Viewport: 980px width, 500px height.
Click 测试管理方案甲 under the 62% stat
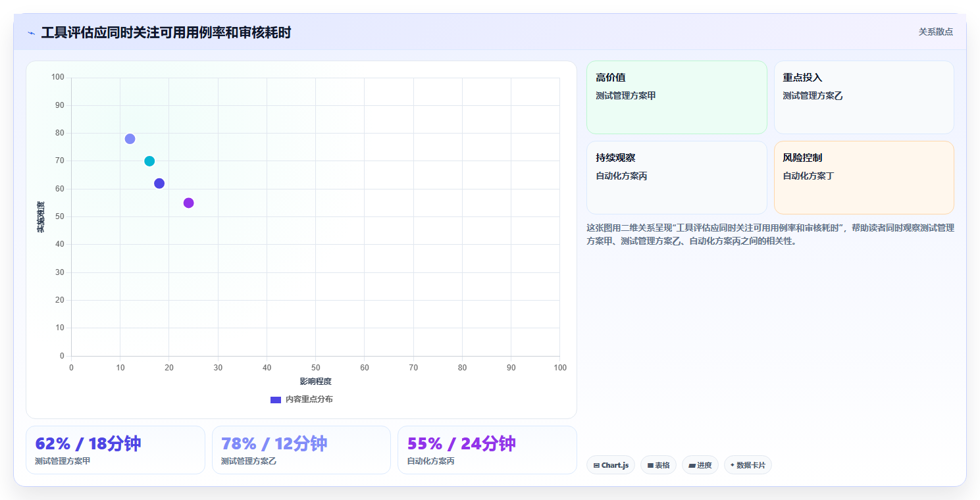click(63, 461)
